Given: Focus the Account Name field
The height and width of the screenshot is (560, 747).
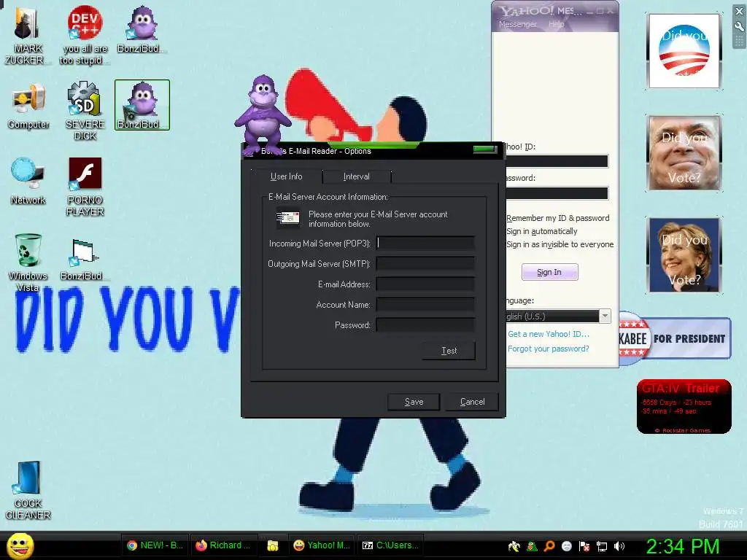Looking at the screenshot, I should point(425,305).
